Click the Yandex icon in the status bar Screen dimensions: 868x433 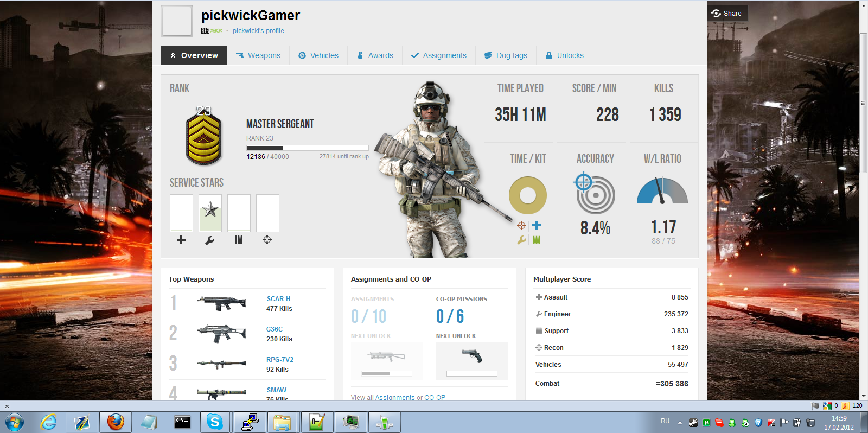click(x=845, y=406)
